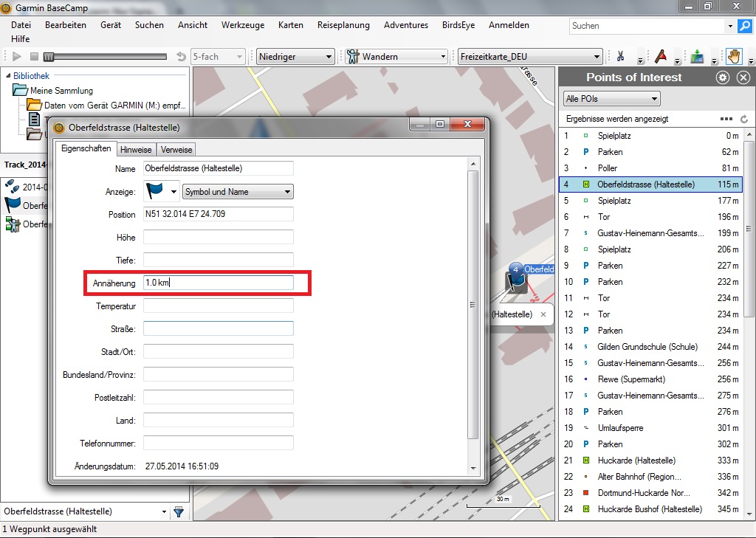
Task: Close the (Haltestelle) map popup label
Action: pyautogui.click(x=543, y=314)
